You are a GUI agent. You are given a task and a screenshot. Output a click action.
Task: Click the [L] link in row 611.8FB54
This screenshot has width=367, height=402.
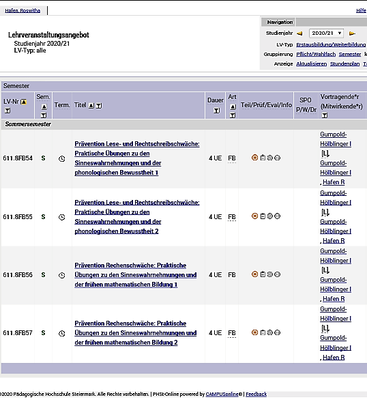(325, 154)
